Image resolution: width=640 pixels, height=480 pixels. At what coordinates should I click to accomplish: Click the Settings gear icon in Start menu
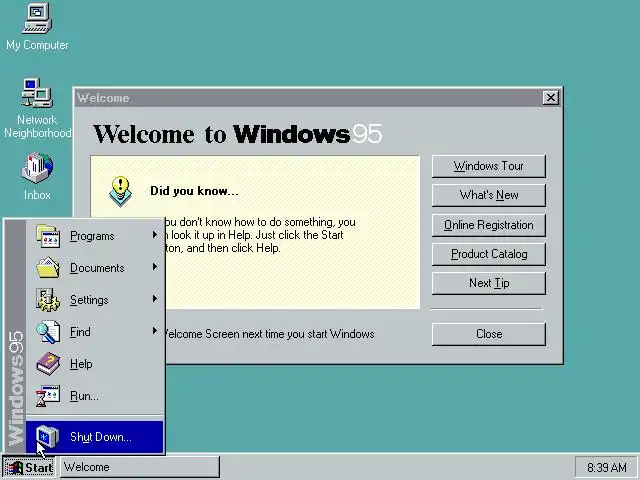[48, 300]
